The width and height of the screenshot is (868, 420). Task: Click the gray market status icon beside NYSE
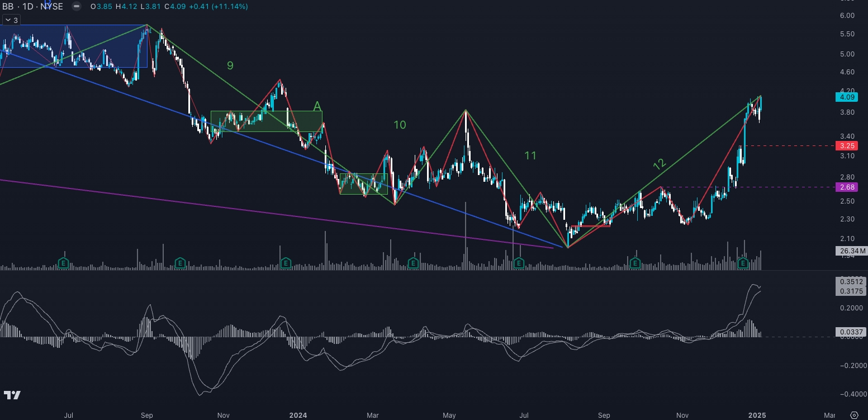77,6
